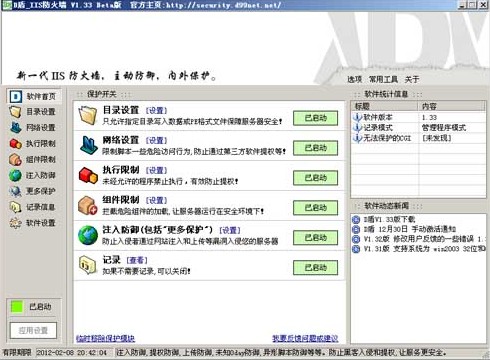Click the info icon for 软件版本 row

pos(357,117)
